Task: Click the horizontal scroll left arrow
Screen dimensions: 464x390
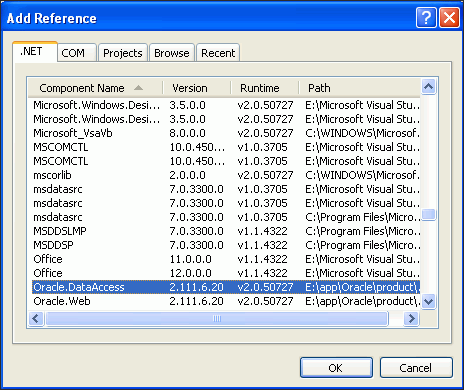Action: [x=36, y=319]
